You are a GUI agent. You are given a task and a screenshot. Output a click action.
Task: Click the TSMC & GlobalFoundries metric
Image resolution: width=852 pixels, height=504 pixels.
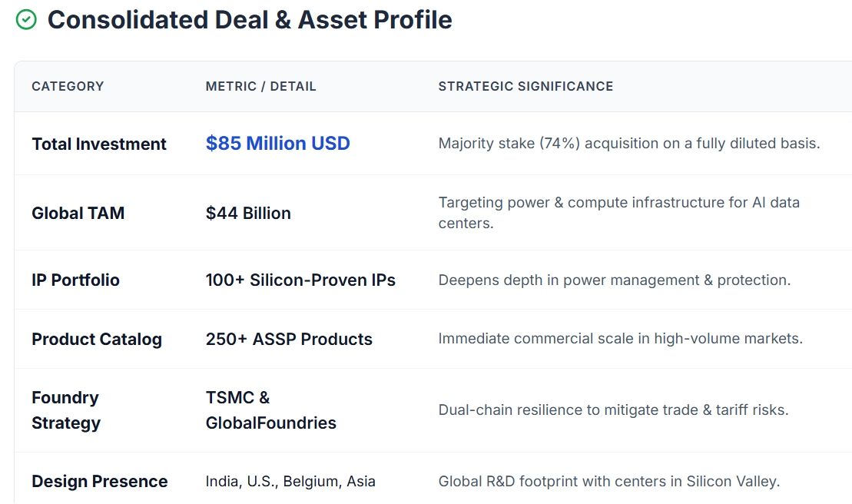tap(270, 410)
